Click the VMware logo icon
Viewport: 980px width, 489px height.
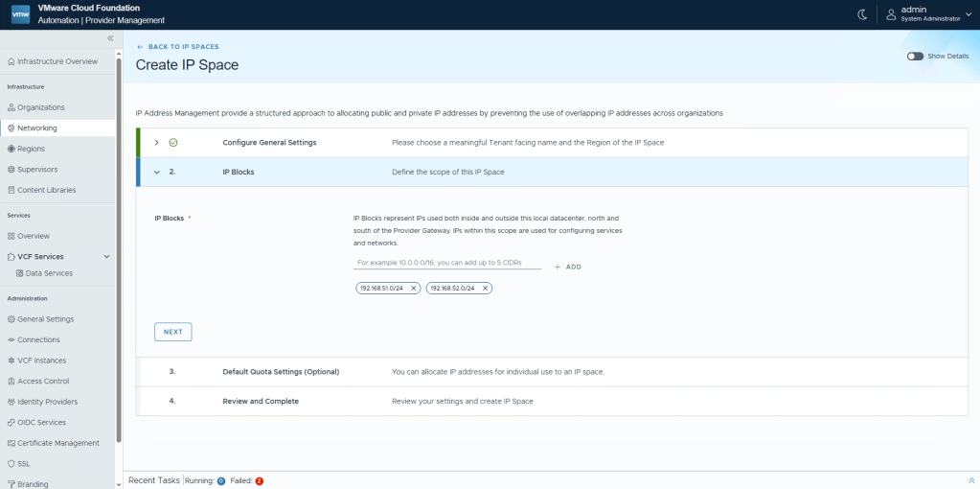20,13
